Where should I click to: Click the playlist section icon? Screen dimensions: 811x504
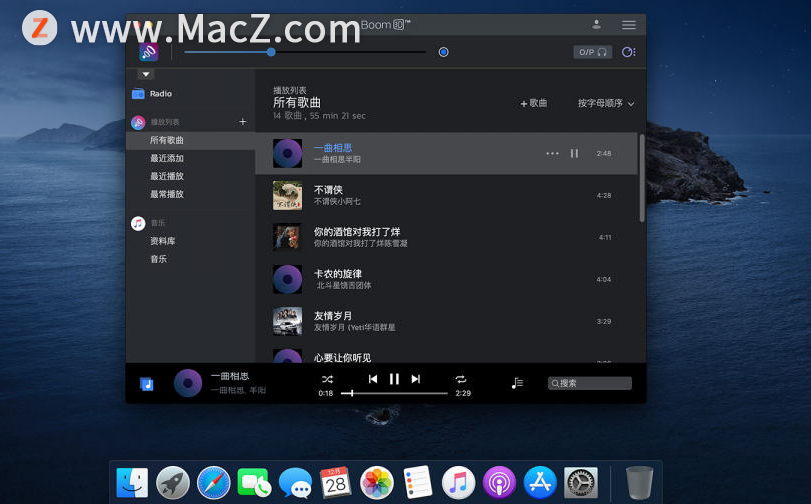(x=138, y=122)
